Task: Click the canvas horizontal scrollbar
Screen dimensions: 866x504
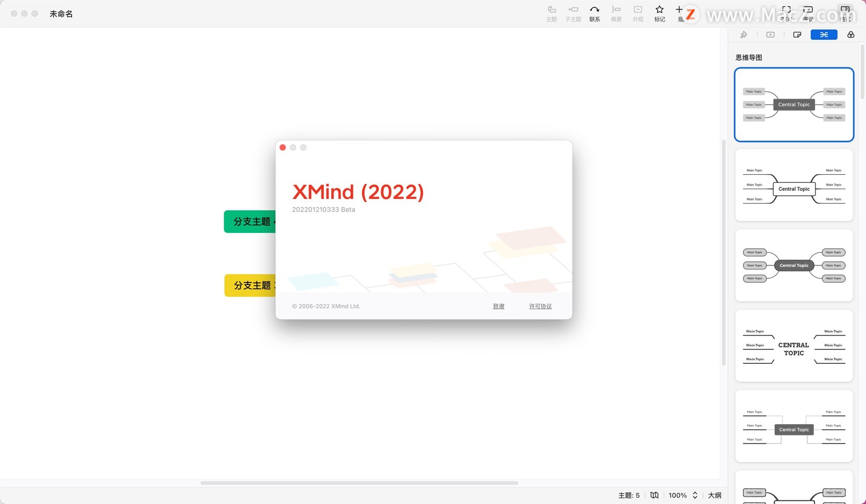Action: 360,483
